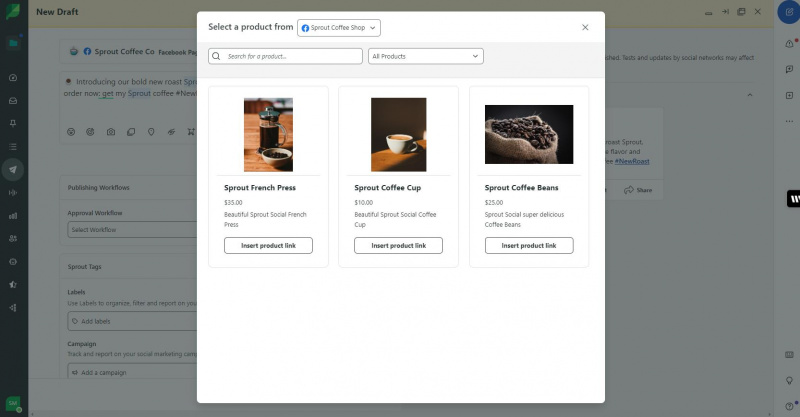
Task: Open the Publishing paper plane icon
Action: [13, 169]
